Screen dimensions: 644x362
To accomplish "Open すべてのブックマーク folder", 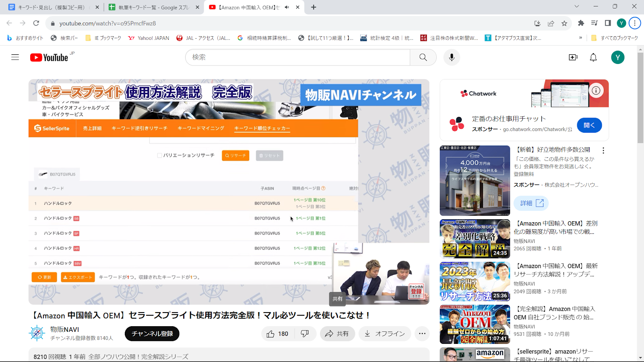I will (615, 38).
